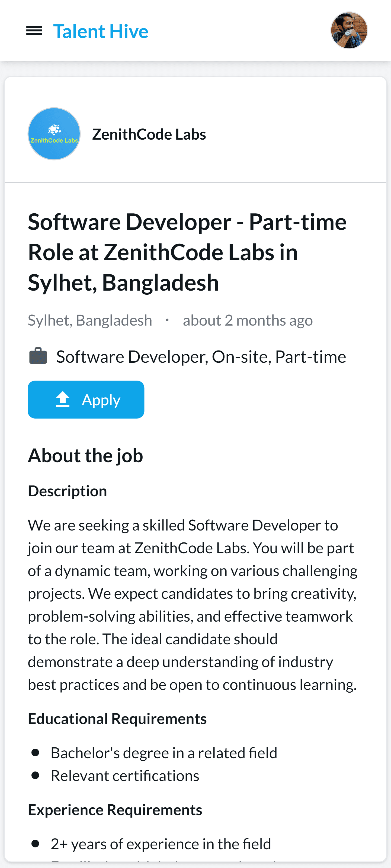Click the job description paragraph

click(x=192, y=605)
